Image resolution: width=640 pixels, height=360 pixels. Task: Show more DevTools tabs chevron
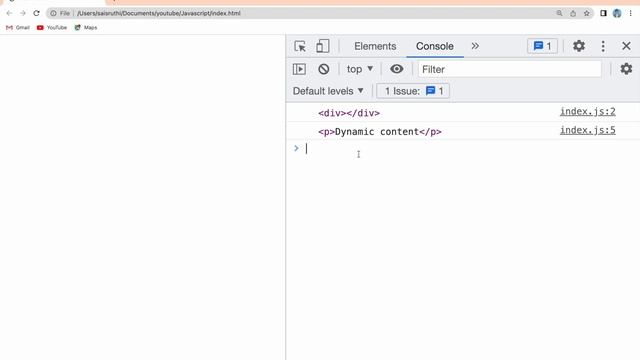pos(475,46)
